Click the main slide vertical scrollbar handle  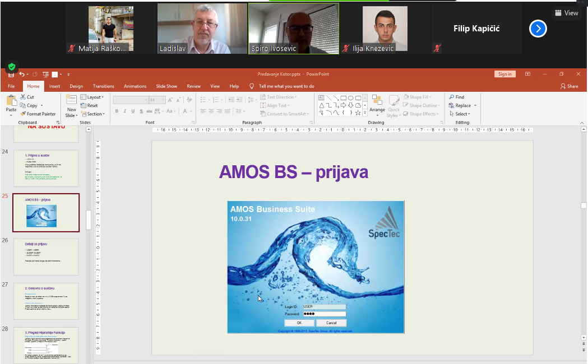584,205
